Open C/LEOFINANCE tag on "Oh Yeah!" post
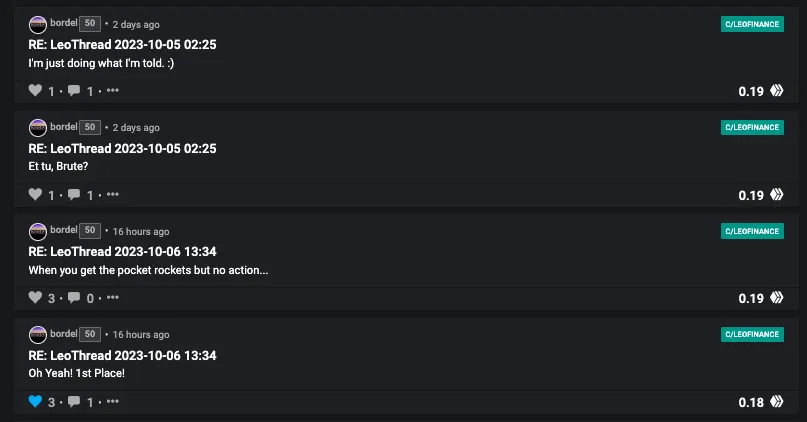The image size is (807, 422). click(752, 334)
